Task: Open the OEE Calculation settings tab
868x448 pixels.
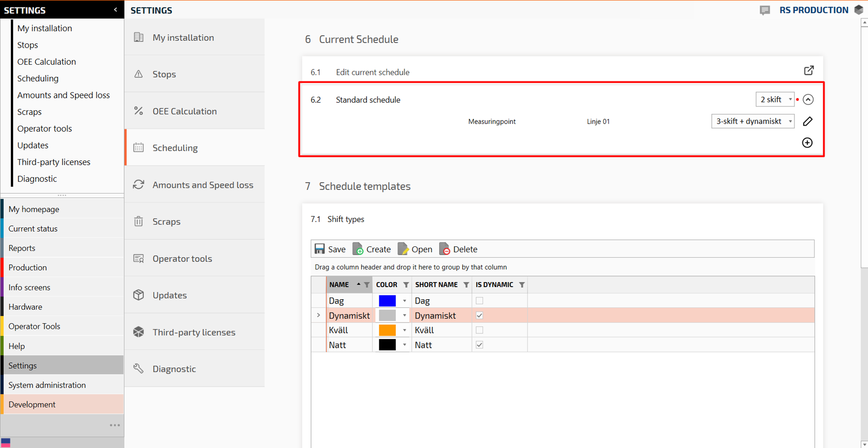Action: [184, 111]
